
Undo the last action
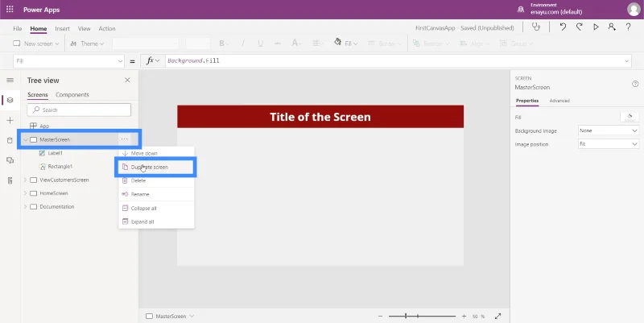[563, 27]
